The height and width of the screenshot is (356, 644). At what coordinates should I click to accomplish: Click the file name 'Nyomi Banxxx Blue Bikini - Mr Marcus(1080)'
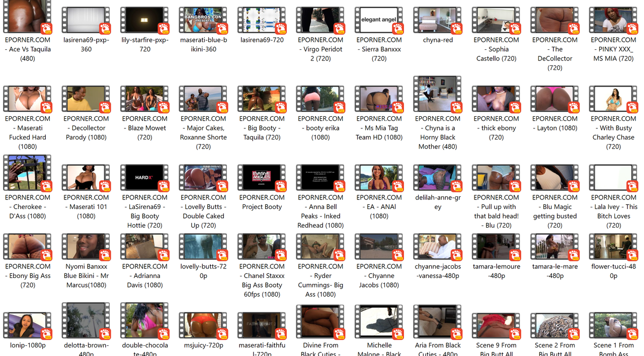[x=86, y=276]
